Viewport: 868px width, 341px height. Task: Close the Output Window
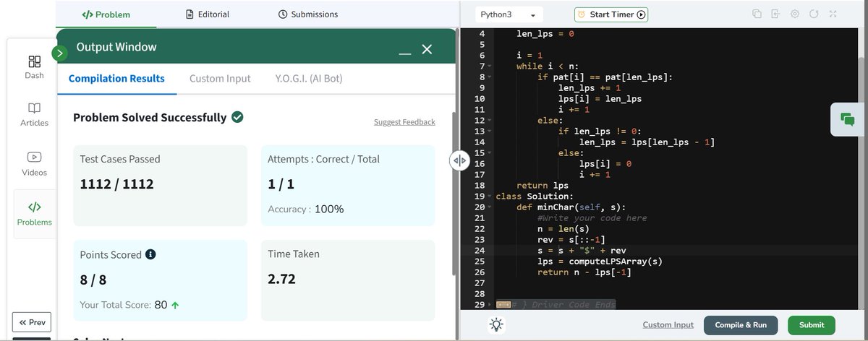click(427, 49)
